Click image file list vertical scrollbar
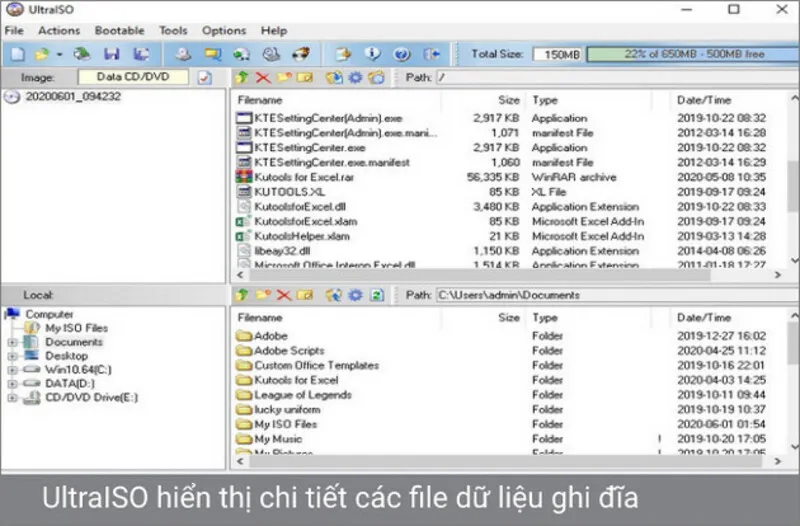The width and height of the screenshot is (800, 526). 794,186
